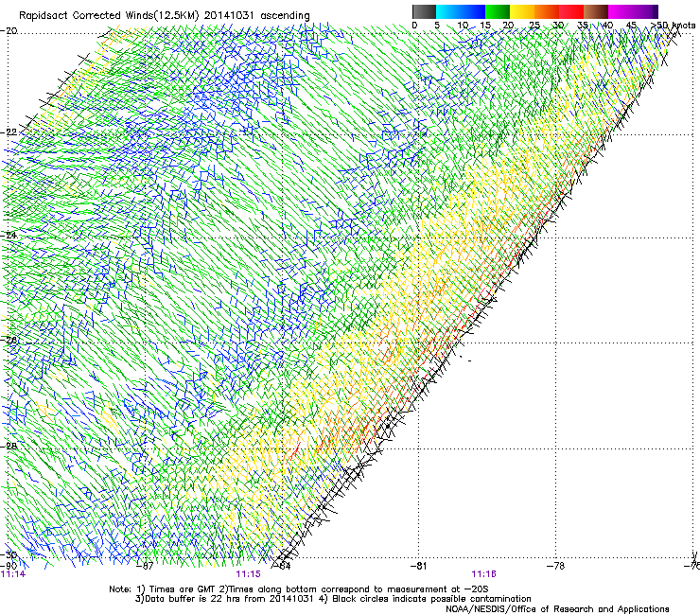The image size is (700, 615).
Task: Click the latitude label '-24'
Action: tap(9, 235)
